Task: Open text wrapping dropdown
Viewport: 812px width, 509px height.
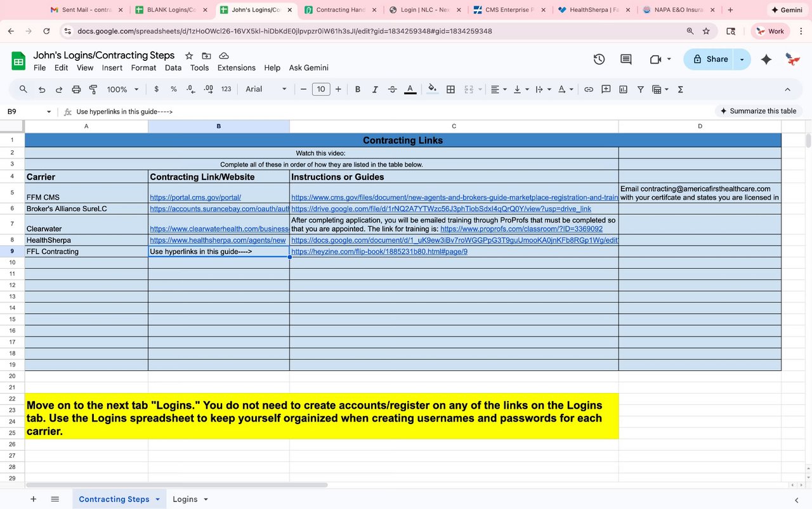Action: pos(542,89)
